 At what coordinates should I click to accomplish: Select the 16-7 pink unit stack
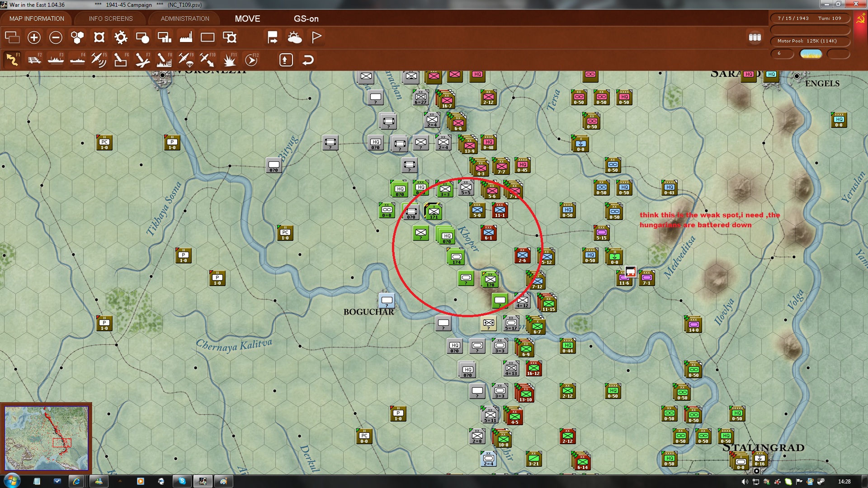(x=446, y=99)
